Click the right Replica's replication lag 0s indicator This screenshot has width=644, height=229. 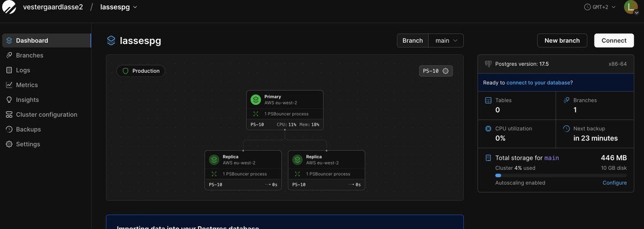click(x=355, y=184)
